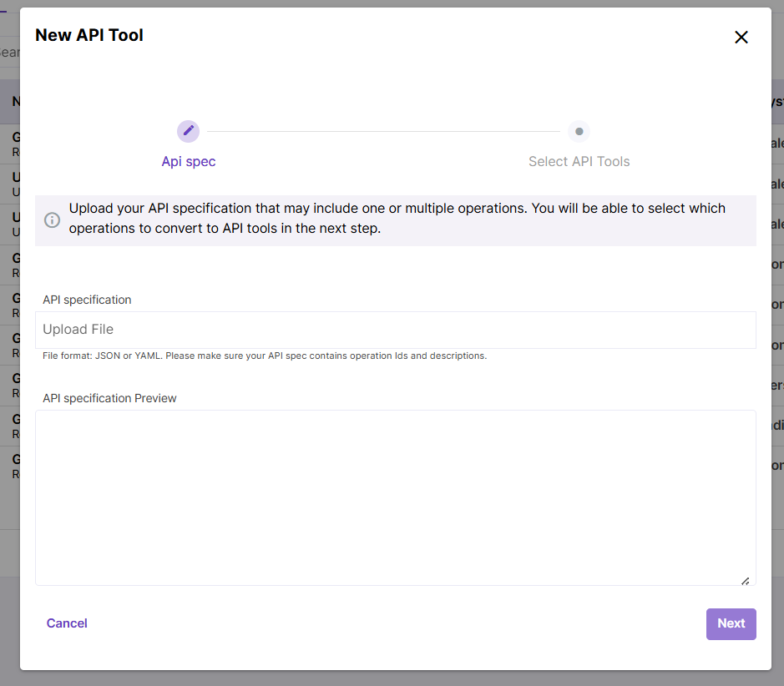Click the Select API Tools step dot

(x=579, y=132)
